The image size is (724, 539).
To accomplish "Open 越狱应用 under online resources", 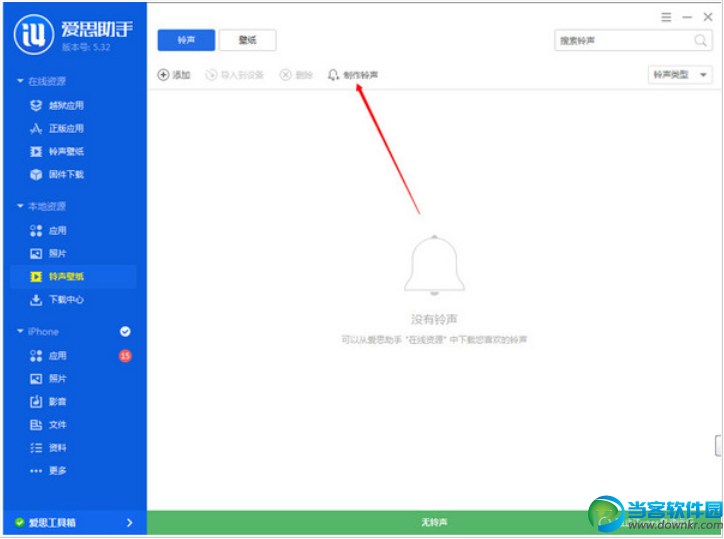I will tap(57, 105).
